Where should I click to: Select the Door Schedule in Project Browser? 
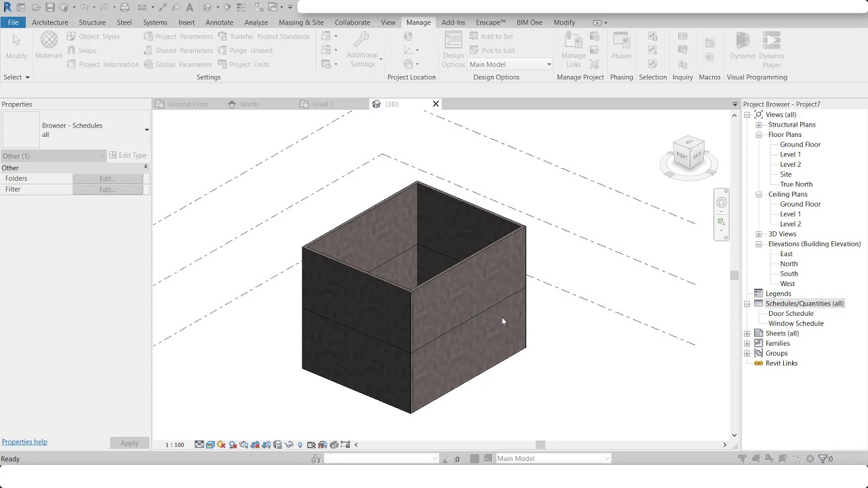point(791,314)
